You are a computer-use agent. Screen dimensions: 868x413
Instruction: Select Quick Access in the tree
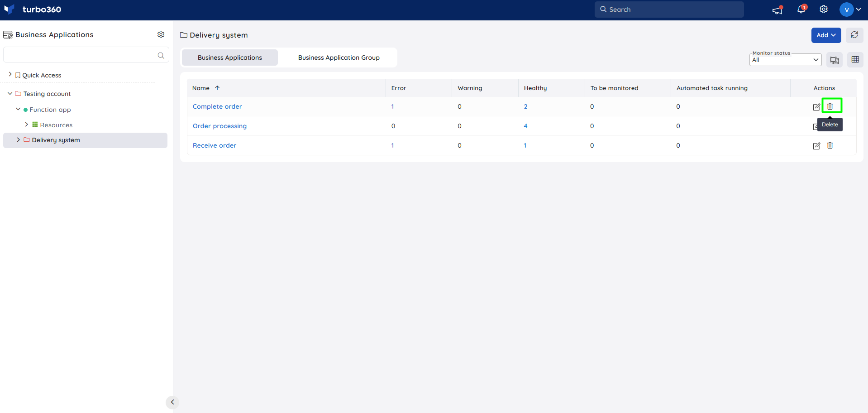pos(42,75)
